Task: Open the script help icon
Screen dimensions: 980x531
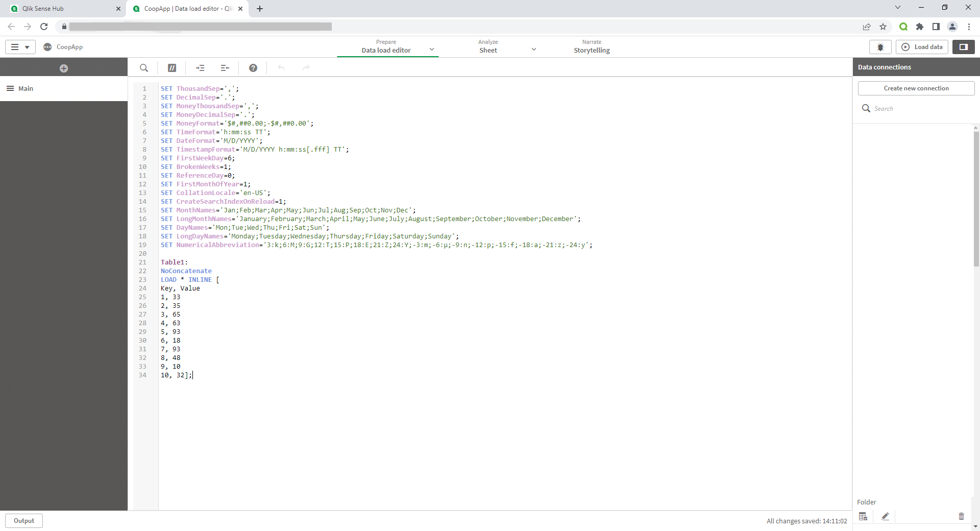Action: 253,68
